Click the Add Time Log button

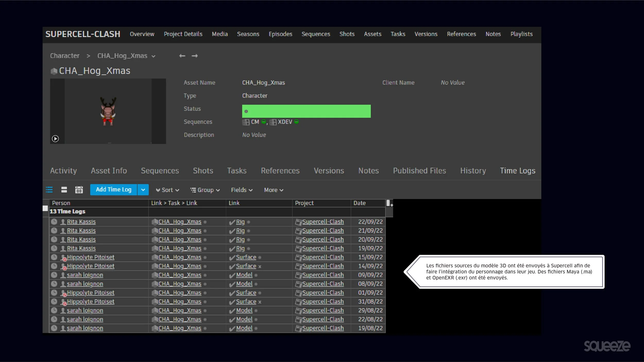click(113, 190)
